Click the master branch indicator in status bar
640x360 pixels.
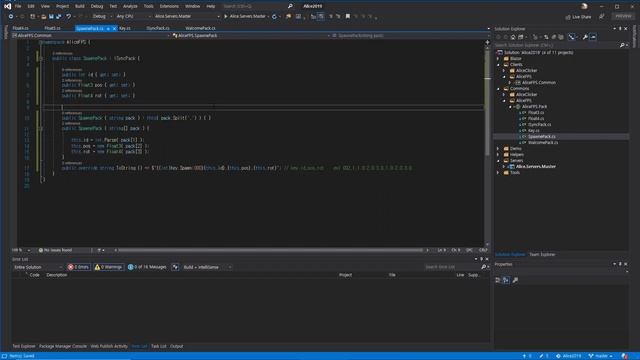point(600,356)
